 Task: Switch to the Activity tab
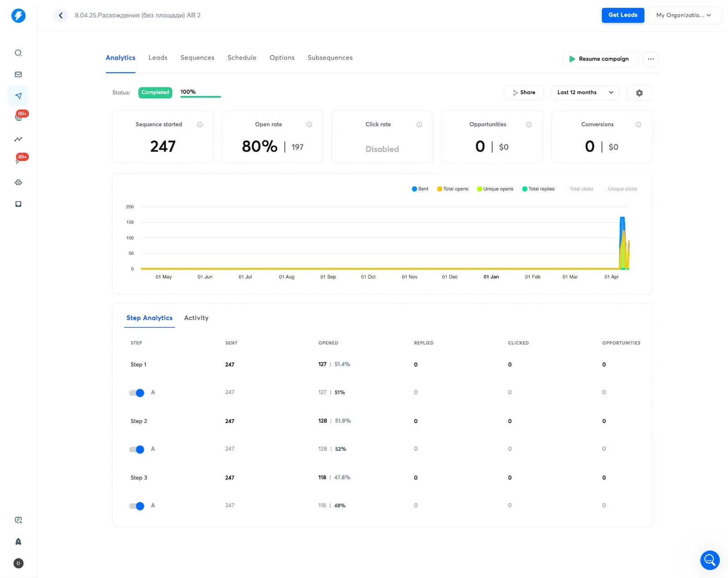click(x=196, y=318)
